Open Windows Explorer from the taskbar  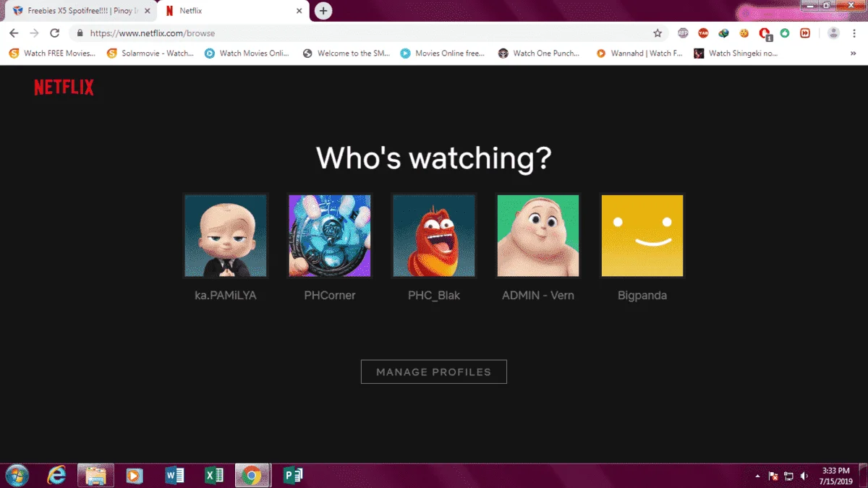(95, 475)
